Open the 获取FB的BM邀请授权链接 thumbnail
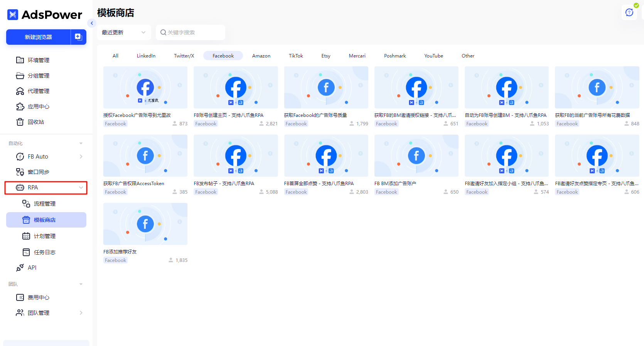Viewport: 644px width, 346px height. click(416, 87)
